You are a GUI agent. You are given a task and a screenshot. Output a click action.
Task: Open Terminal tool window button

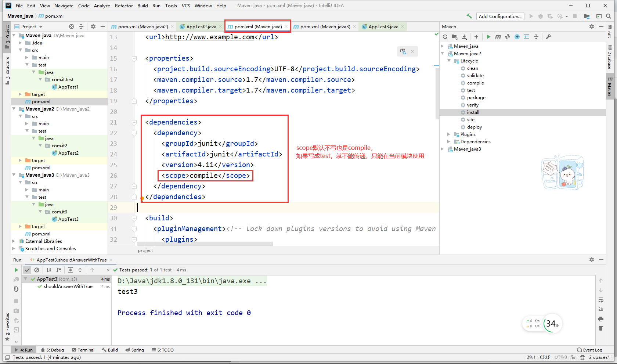click(x=83, y=350)
